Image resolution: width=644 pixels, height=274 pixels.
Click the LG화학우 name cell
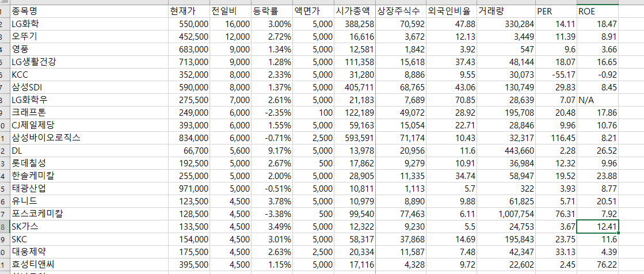89,100
